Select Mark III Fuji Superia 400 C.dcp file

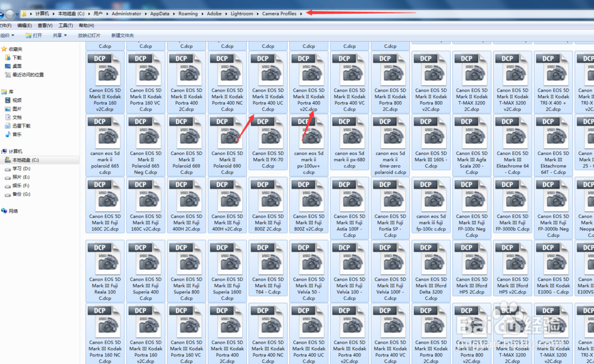click(x=146, y=271)
